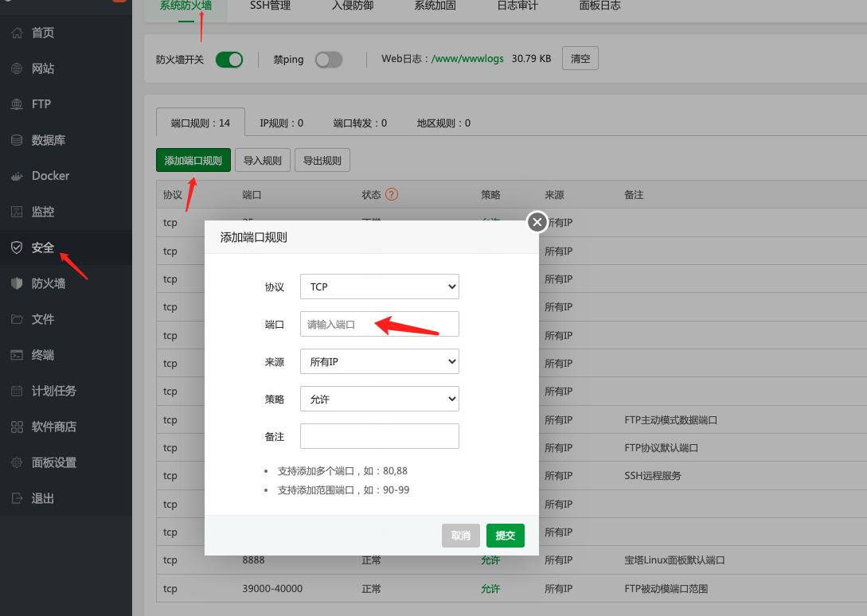
Task: Close the 添加端口规则 dialog
Action: pyautogui.click(x=537, y=222)
